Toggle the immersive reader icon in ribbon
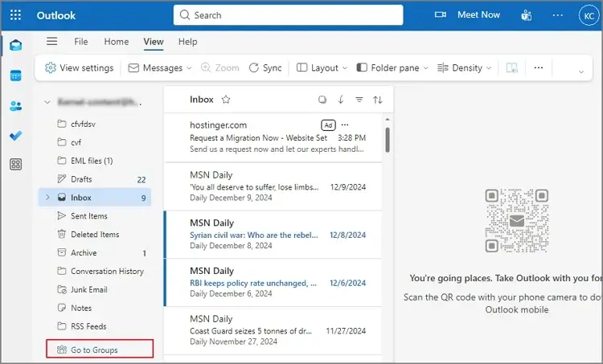 coord(511,68)
